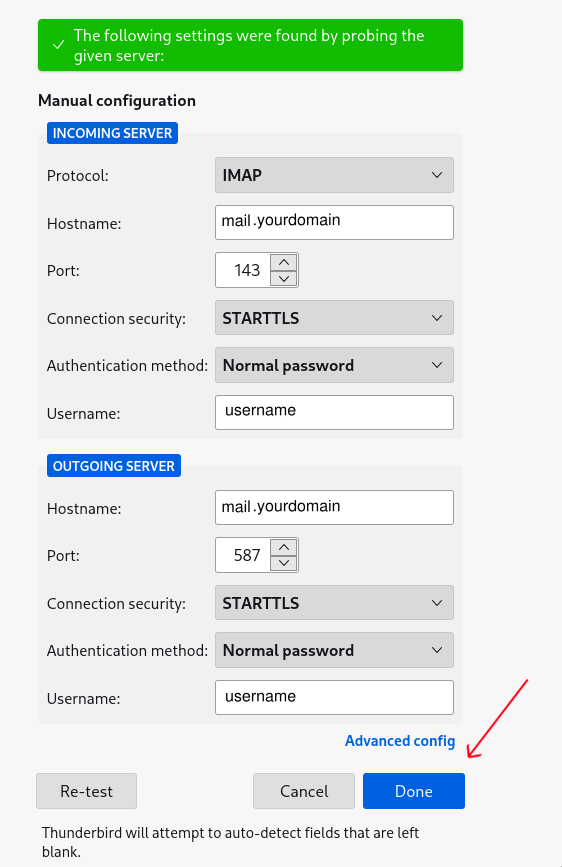Cancel the account setup
This screenshot has width=562, height=867.
click(304, 791)
